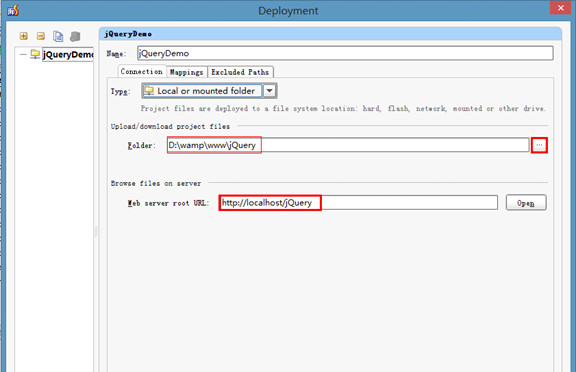This screenshot has height=372, width=576.
Task: Open the Excluded Paths tab
Action: pos(240,72)
